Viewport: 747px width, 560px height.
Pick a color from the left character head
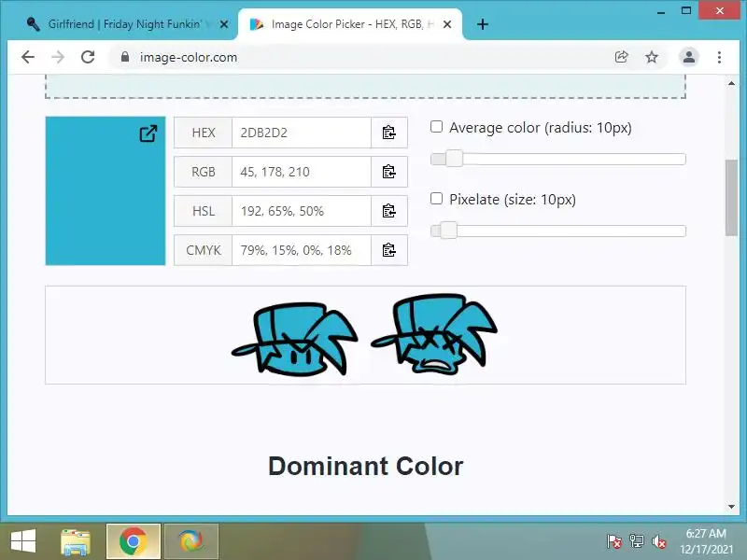click(294, 340)
